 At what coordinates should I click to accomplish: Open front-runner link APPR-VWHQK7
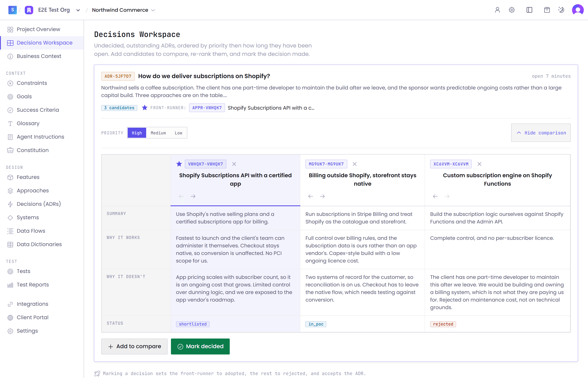point(207,108)
